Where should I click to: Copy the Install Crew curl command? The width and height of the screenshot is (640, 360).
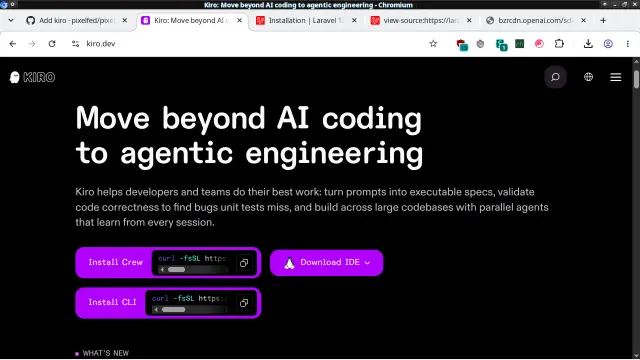coord(244,263)
